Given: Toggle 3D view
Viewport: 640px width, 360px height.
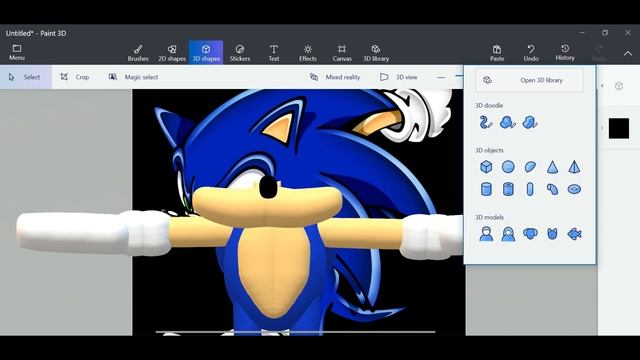Looking at the screenshot, I should [399, 77].
